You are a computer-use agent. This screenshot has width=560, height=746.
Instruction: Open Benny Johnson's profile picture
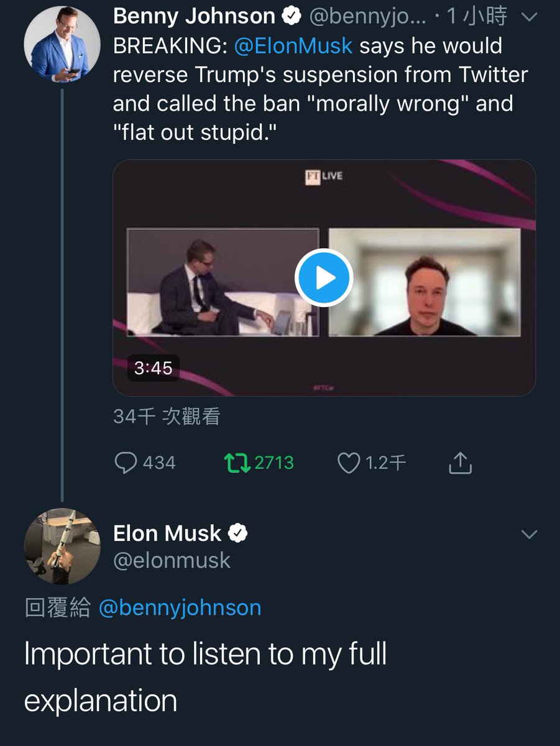[62, 44]
